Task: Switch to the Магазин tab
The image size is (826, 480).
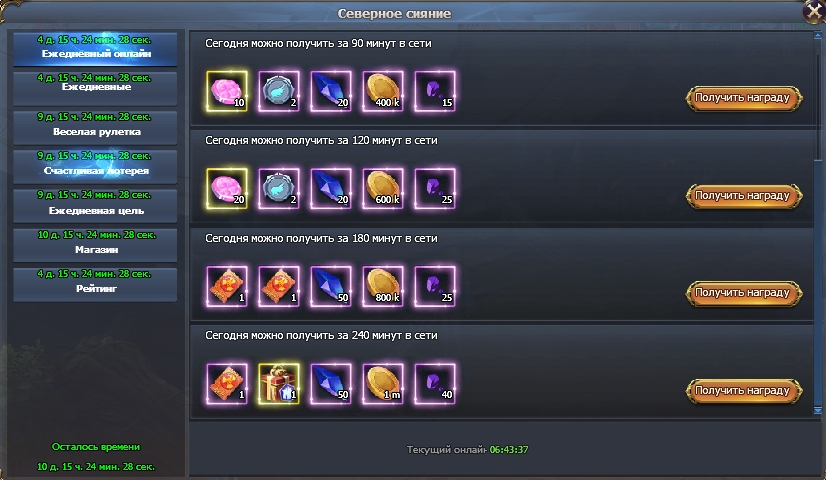Action: 95,245
